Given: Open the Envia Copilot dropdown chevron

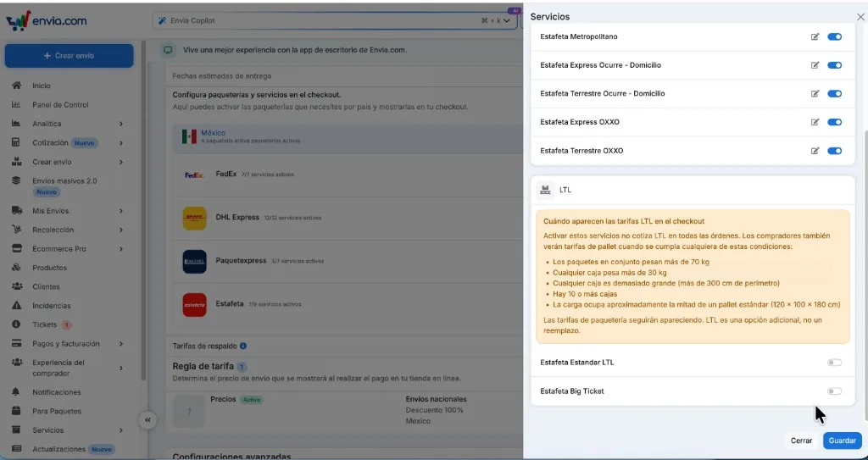Looking at the screenshot, I should tap(507, 20).
